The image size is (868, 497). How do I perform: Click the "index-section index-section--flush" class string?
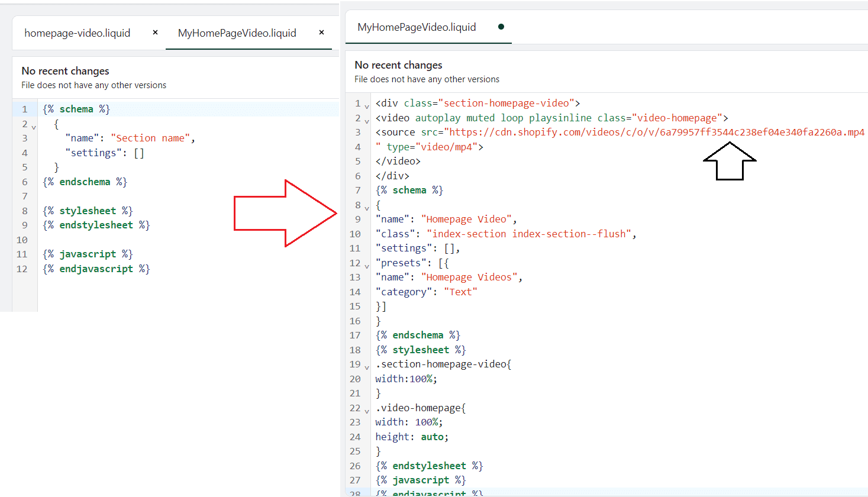click(x=529, y=234)
